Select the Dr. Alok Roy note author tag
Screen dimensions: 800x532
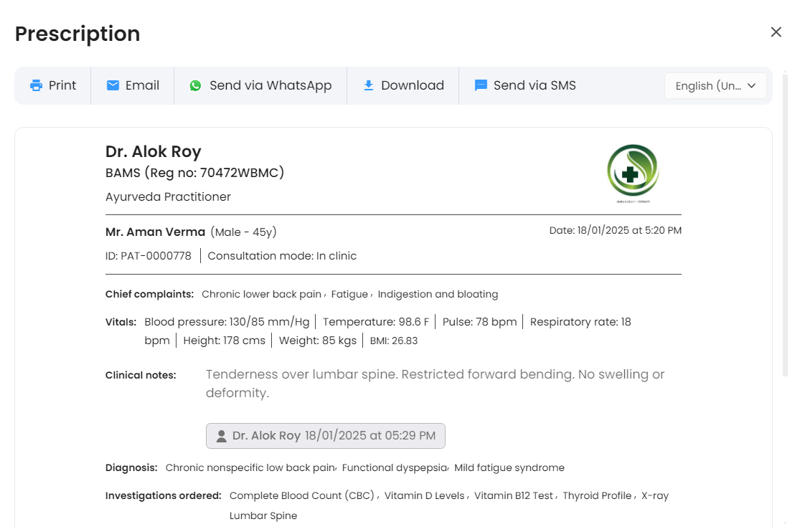[x=325, y=436]
